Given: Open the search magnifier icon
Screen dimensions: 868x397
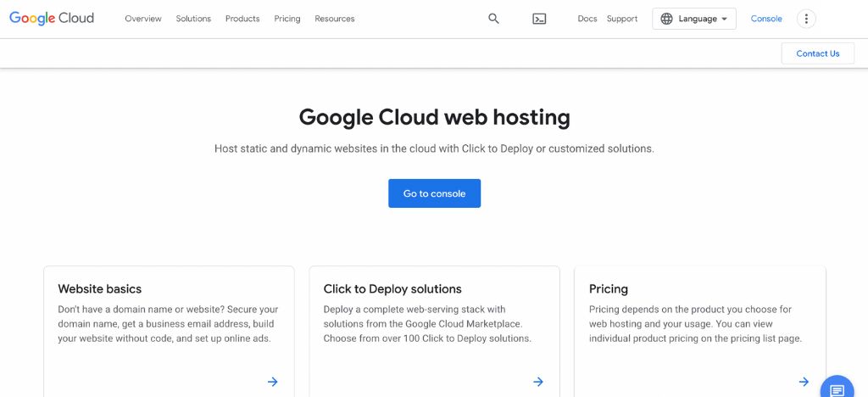Looking at the screenshot, I should (x=493, y=19).
